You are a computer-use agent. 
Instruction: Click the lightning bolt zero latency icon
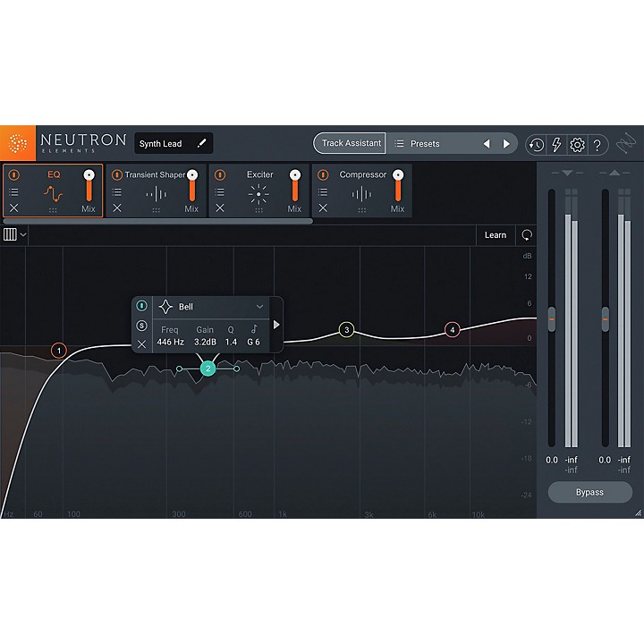(556, 144)
